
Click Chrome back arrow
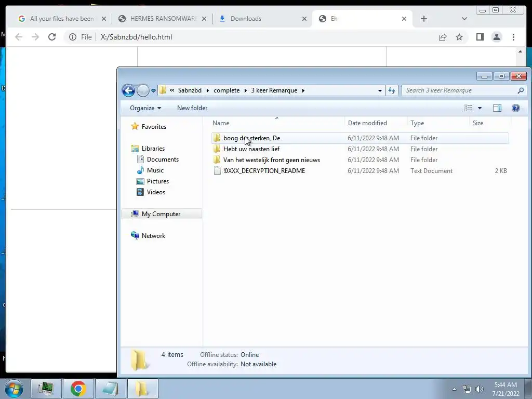coord(19,37)
